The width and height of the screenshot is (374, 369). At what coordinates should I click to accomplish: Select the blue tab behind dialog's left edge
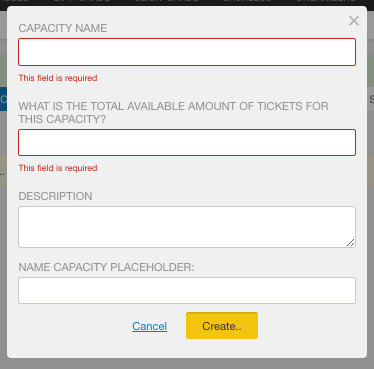coord(3,99)
